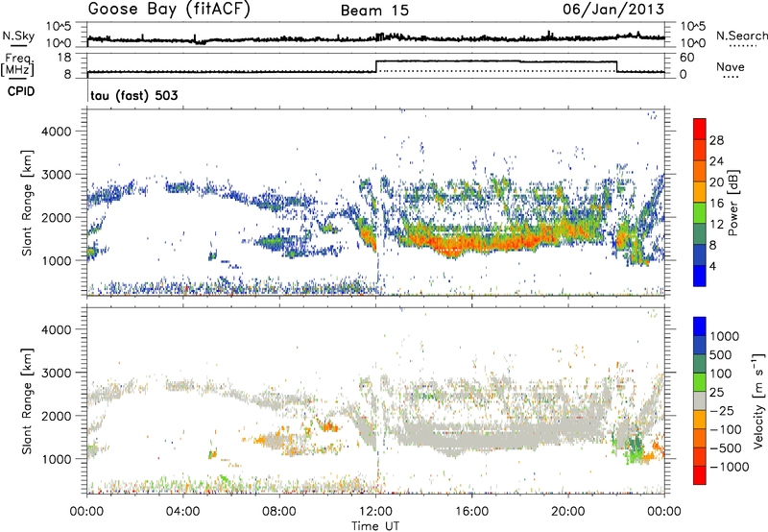Select the 'N.Search' legend label
Viewport: 768px width, 532px height.
coord(742,36)
